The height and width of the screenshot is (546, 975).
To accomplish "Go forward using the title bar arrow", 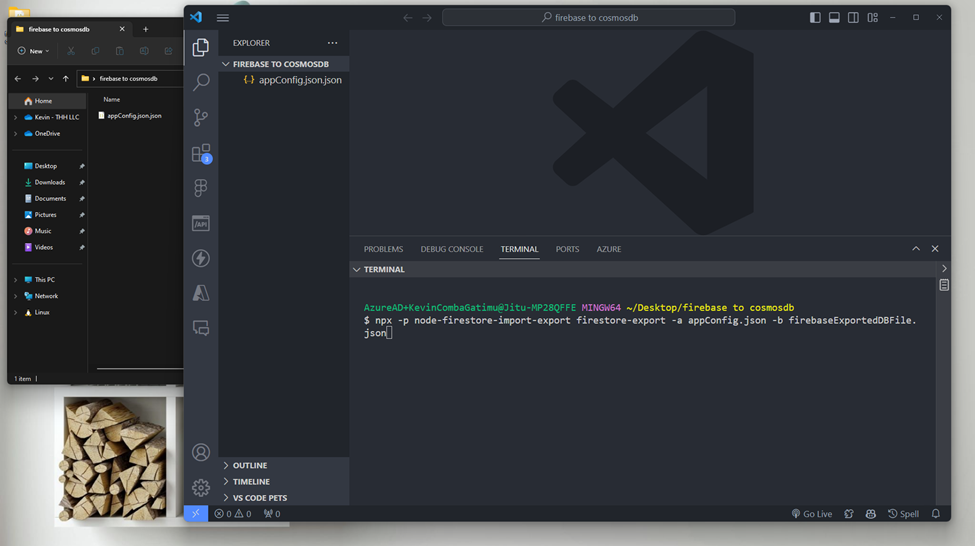I will coord(427,18).
